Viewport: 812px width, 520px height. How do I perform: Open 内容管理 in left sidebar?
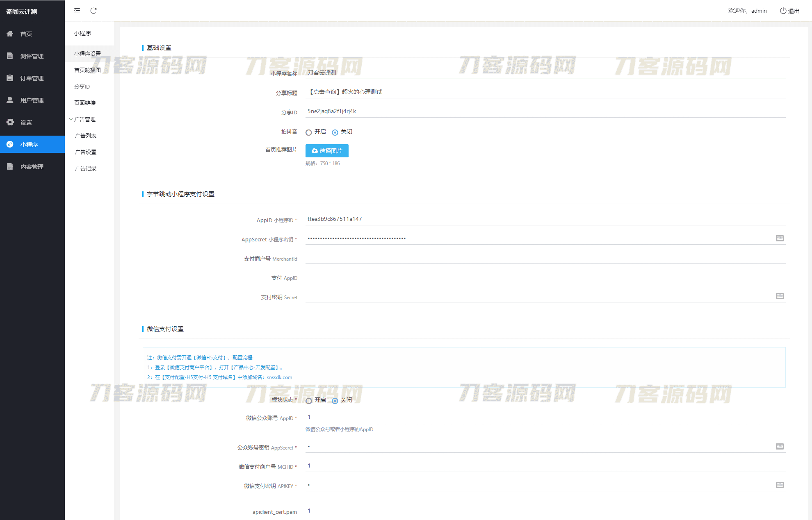pyautogui.click(x=32, y=167)
